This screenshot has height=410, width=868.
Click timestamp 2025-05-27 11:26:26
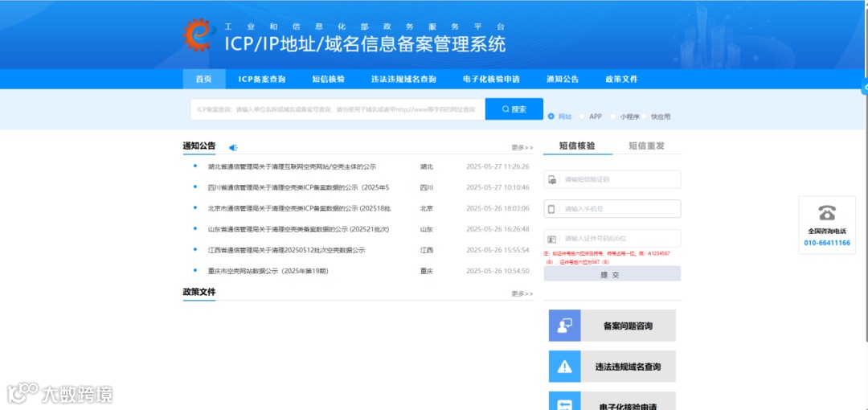[x=497, y=166]
